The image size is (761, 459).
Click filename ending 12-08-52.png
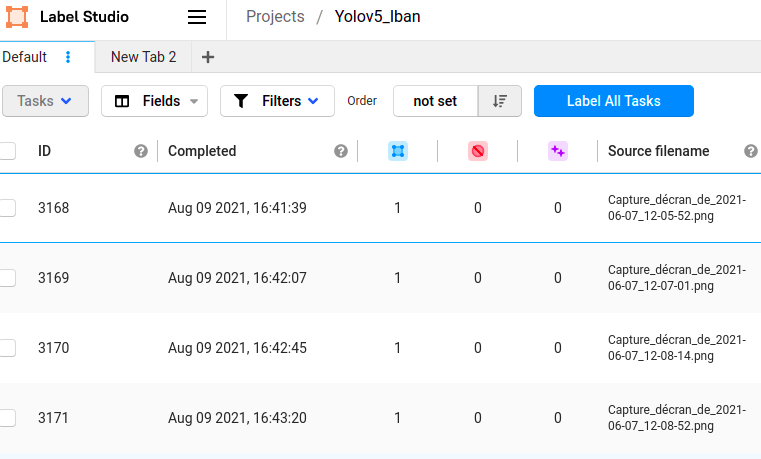pyautogui.click(x=677, y=418)
